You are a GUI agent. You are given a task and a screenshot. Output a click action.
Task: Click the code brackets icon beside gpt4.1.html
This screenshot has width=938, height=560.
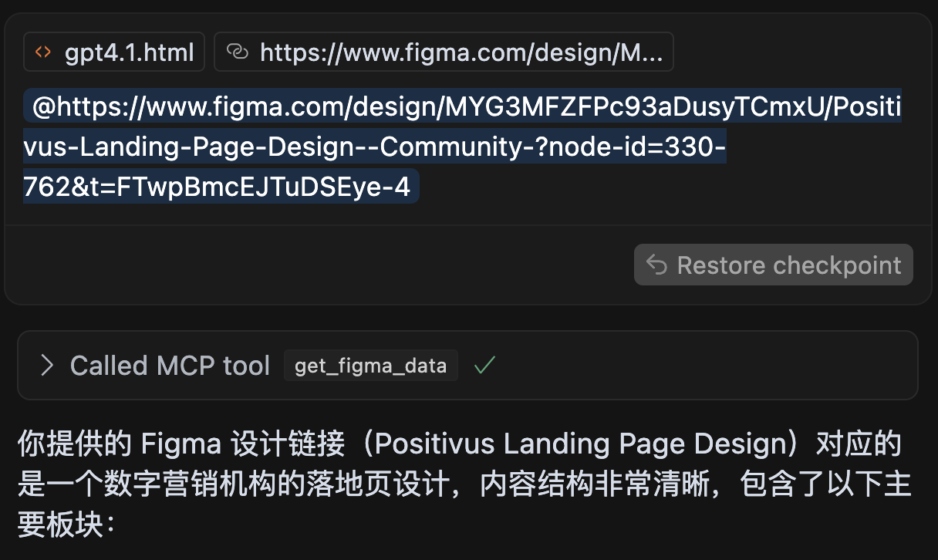(44, 52)
